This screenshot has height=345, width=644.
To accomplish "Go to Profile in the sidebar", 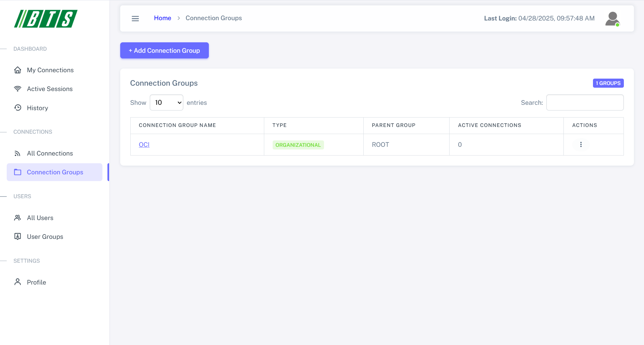I will 36,282.
